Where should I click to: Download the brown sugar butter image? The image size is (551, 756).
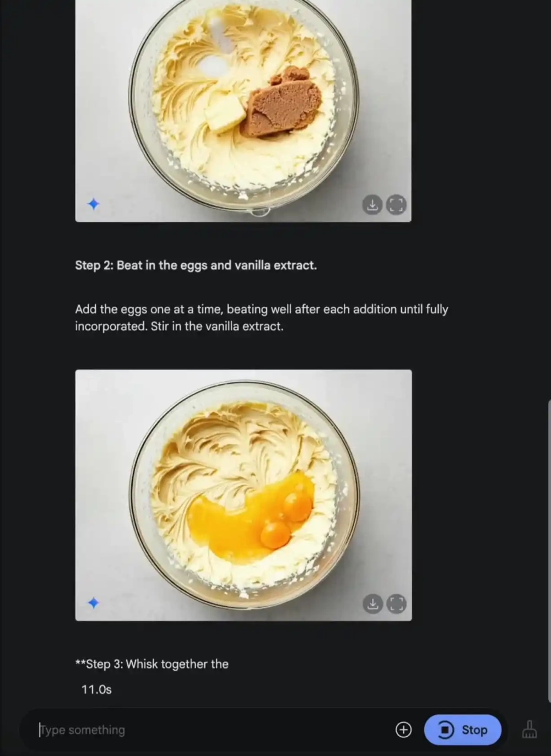click(372, 205)
